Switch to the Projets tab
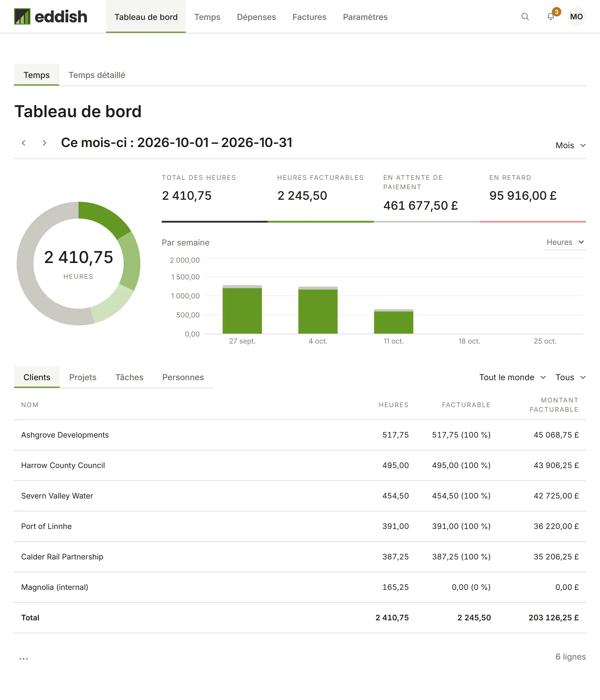 pyautogui.click(x=83, y=377)
